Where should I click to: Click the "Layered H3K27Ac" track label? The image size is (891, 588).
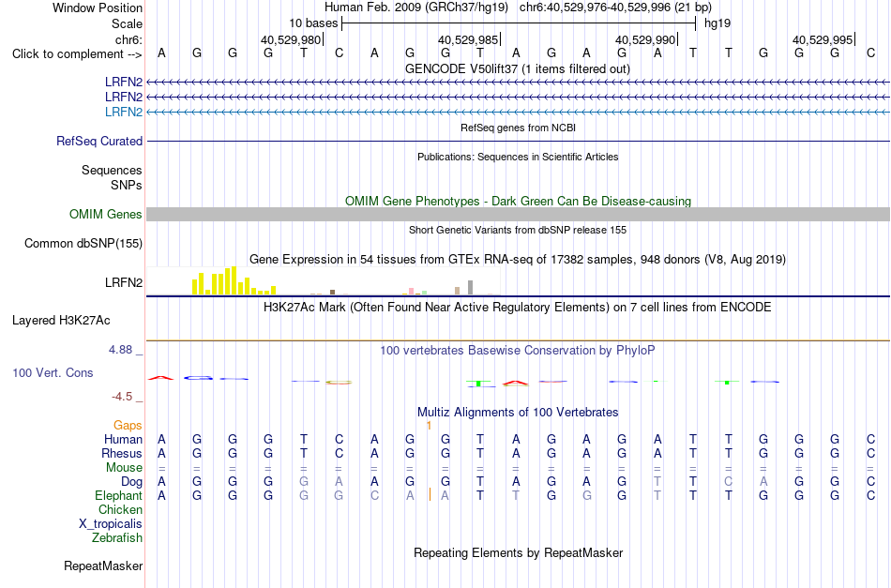coord(61,321)
